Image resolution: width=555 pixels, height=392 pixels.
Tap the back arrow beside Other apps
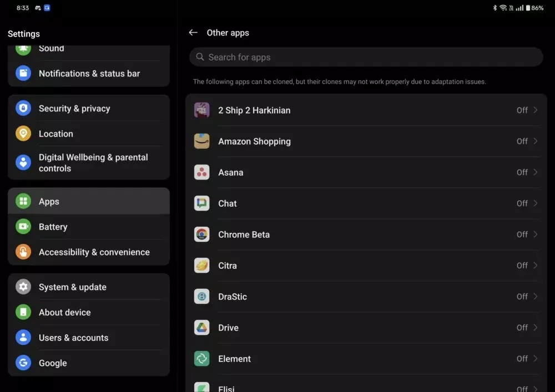pyautogui.click(x=193, y=33)
